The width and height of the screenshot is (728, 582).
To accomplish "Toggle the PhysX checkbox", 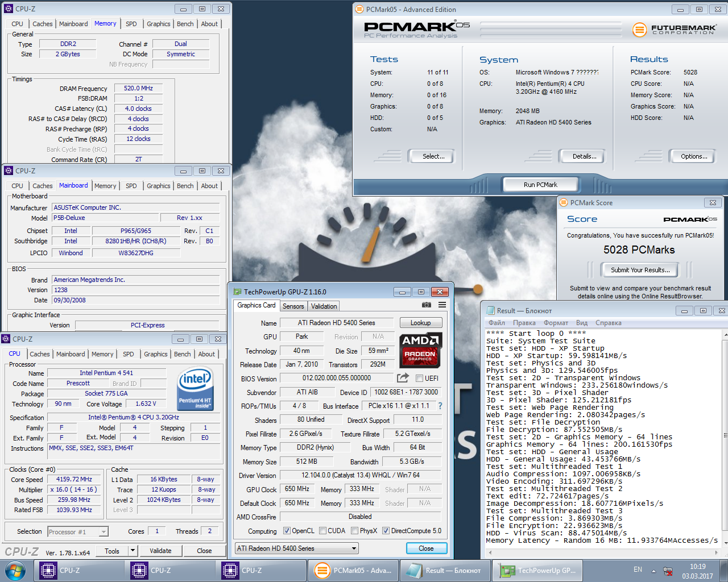I will [354, 531].
